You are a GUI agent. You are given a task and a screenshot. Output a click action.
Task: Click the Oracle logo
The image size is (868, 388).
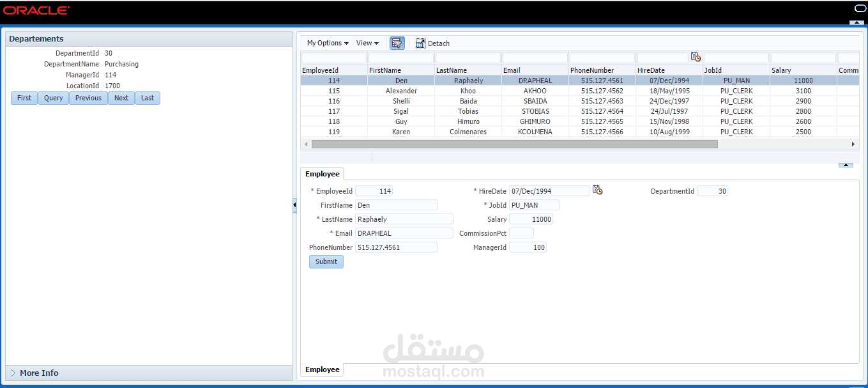[36, 10]
